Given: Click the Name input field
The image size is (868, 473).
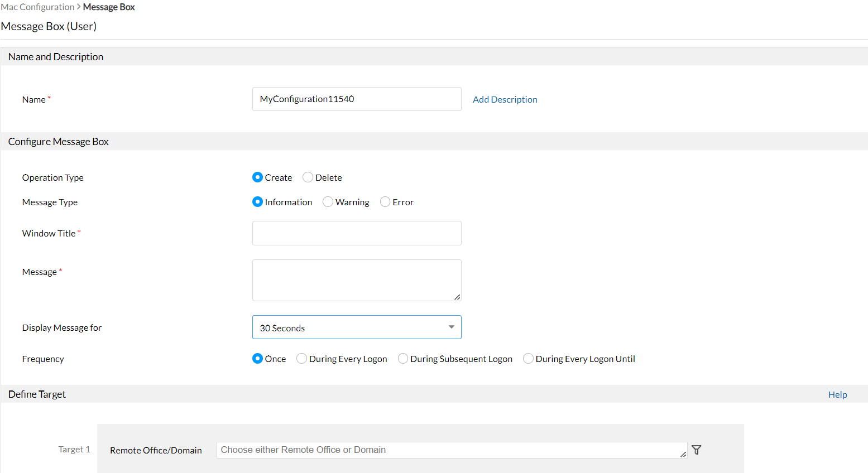Looking at the screenshot, I should pos(357,99).
